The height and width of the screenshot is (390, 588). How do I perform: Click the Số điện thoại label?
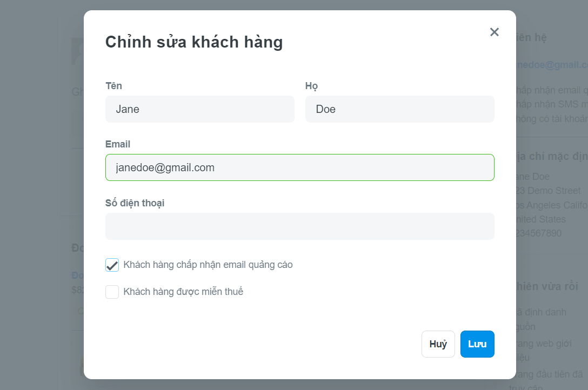tap(135, 203)
